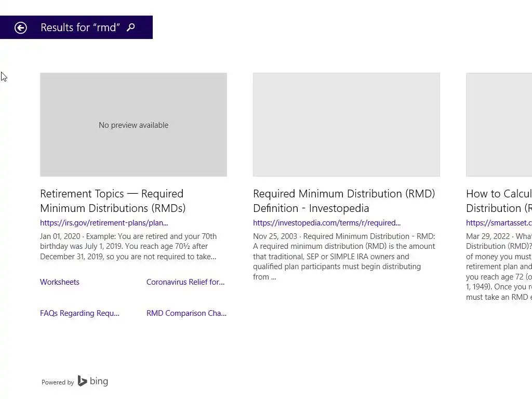Click the search magnifier icon
The width and height of the screenshot is (532, 399).
131,27
